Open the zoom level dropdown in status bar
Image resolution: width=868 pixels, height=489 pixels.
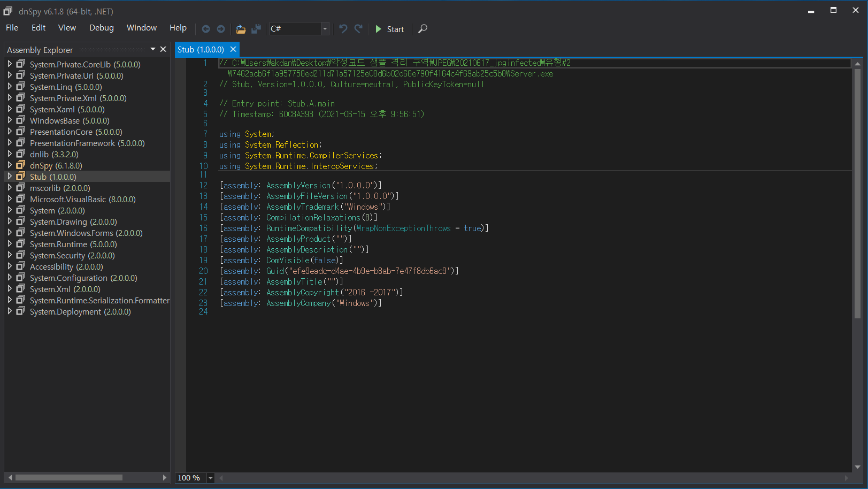[210, 478]
